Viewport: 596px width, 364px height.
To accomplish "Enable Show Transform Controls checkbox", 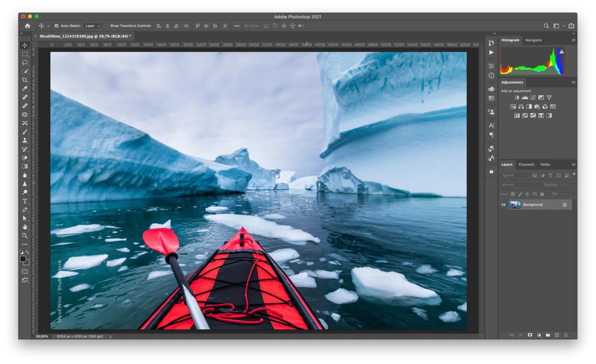I will coord(106,26).
